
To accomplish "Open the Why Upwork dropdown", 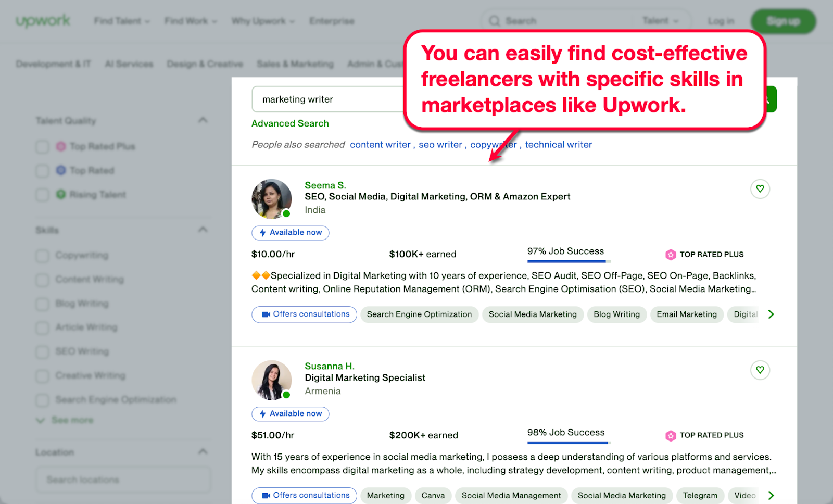I will click(263, 21).
